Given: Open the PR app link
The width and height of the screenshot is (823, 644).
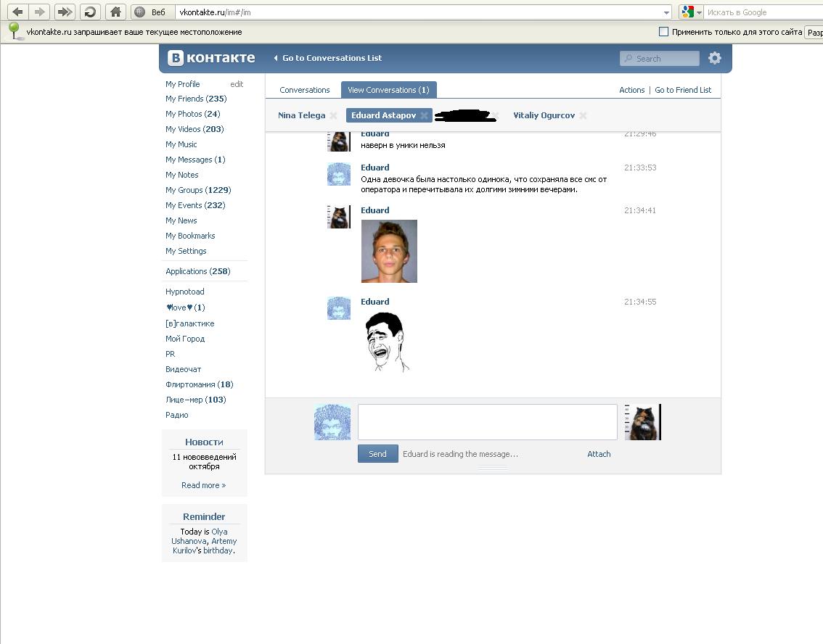Looking at the screenshot, I should click(170, 354).
